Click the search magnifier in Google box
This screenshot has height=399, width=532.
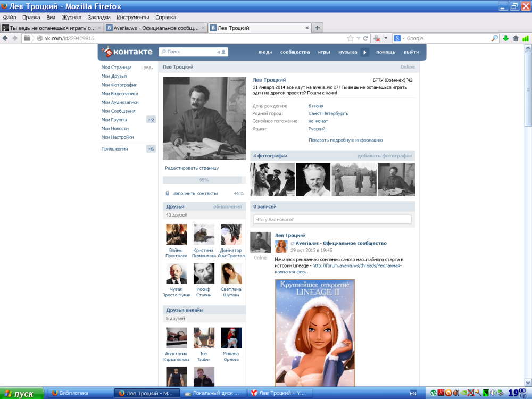pyautogui.click(x=494, y=38)
